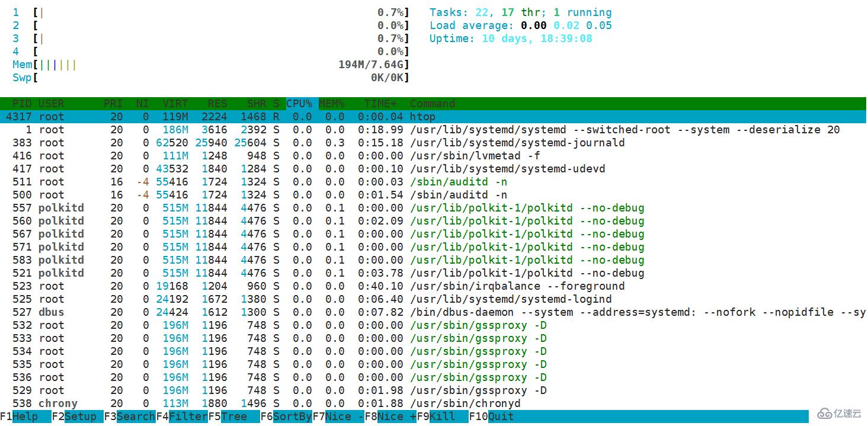Click the Tasks summary line

[521, 12]
